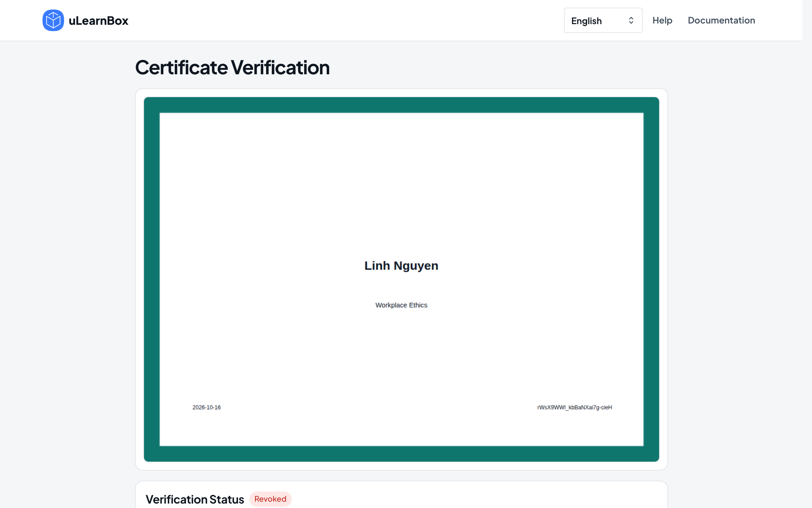Viewport: 812px width, 508px height.
Task: Click the Certificate Verification heading
Action: point(232,67)
